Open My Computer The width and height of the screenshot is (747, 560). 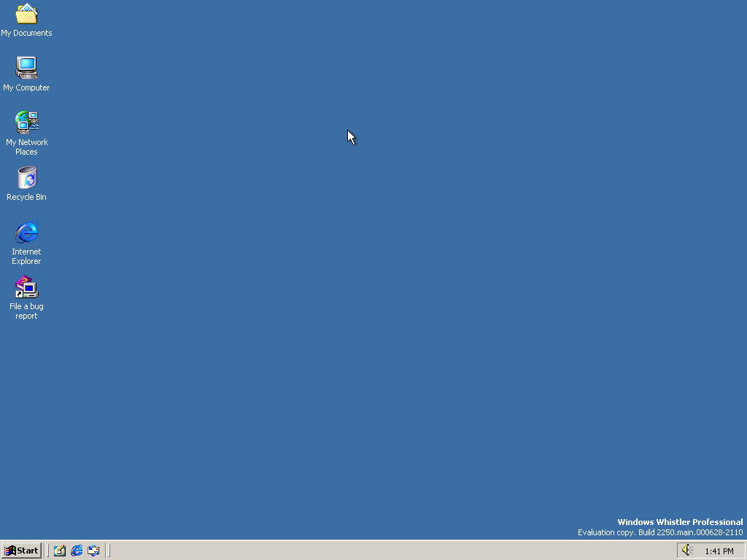coord(26,68)
